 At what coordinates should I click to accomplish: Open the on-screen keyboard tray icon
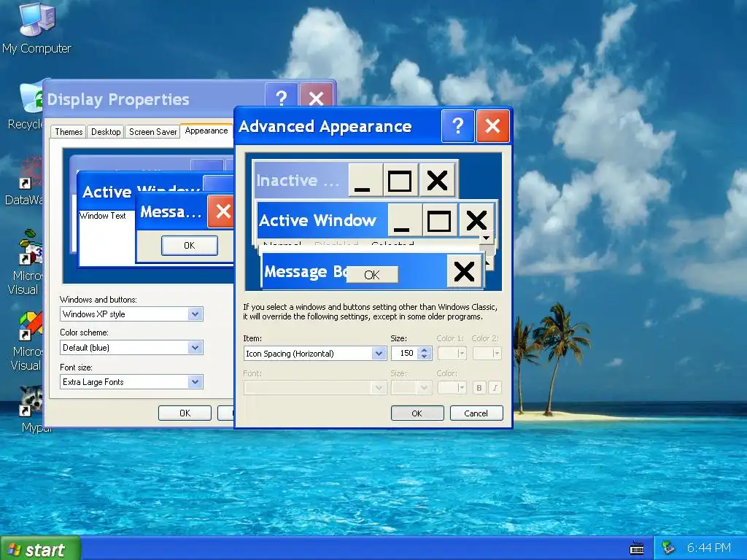636,548
